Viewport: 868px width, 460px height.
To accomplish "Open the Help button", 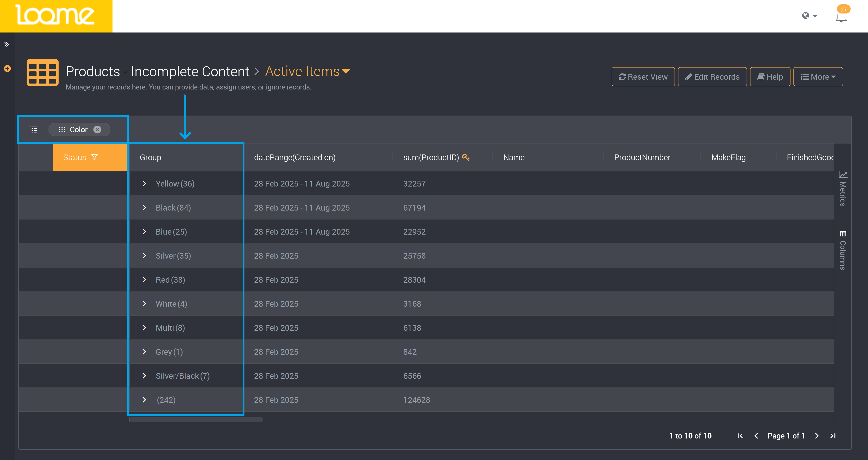I will coord(770,77).
